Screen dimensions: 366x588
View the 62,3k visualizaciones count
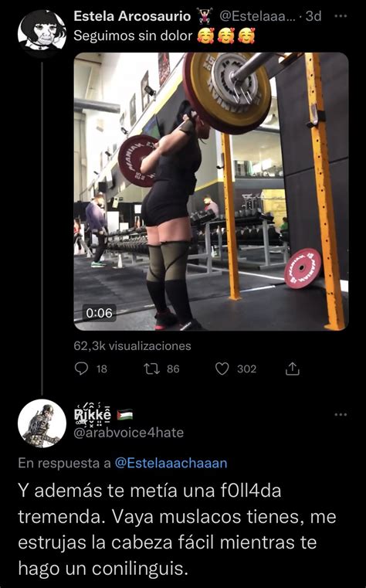(x=132, y=345)
